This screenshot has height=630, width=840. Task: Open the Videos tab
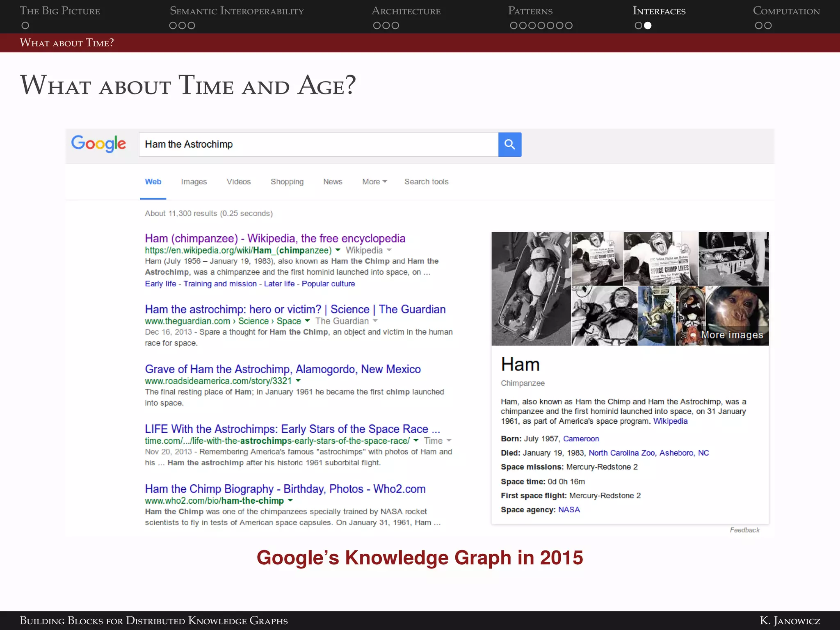pyautogui.click(x=239, y=182)
